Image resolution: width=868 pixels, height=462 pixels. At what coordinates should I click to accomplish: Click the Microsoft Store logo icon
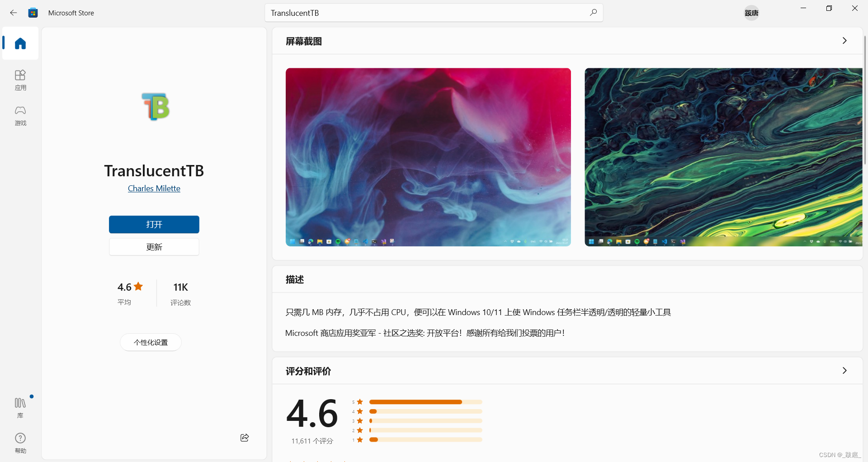coord(33,13)
